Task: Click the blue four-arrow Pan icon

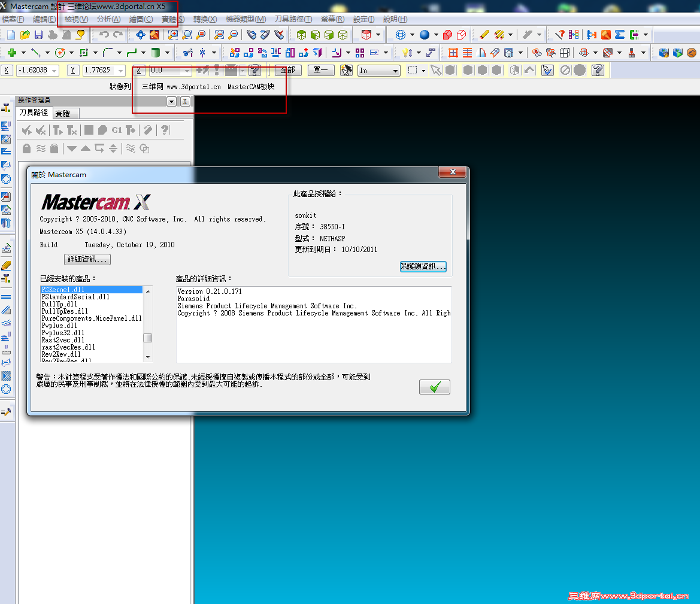Action: pos(141,35)
